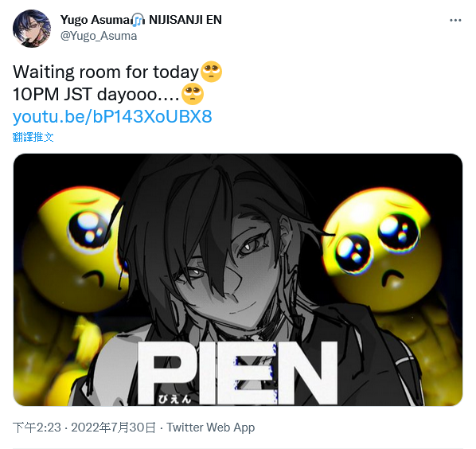
Task: Open the youtu.be/bP143XoUBX8 link
Action: tap(112, 116)
